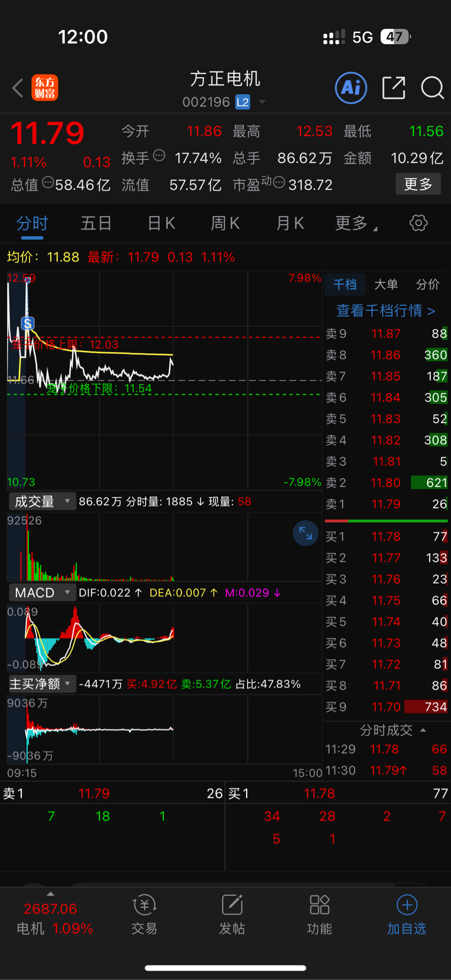The height and width of the screenshot is (980, 451).
Task: Open 成交量 indicator dropdown
Action: (42, 501)
